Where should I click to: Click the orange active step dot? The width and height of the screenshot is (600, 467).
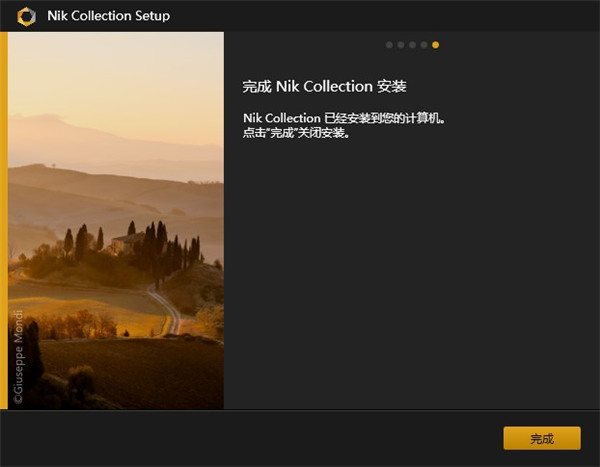click(x=435, y=45)
